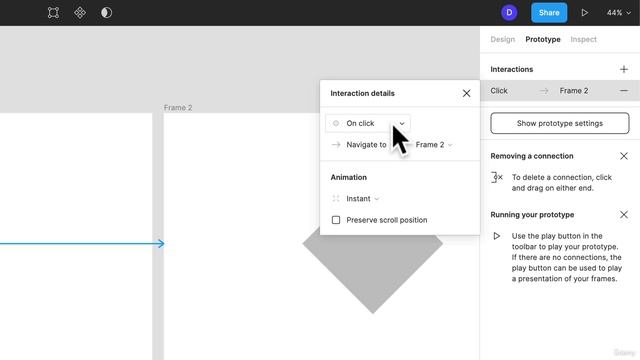Open the user avatar D
Screen dimensions: 640x360
tap(509, 13)
